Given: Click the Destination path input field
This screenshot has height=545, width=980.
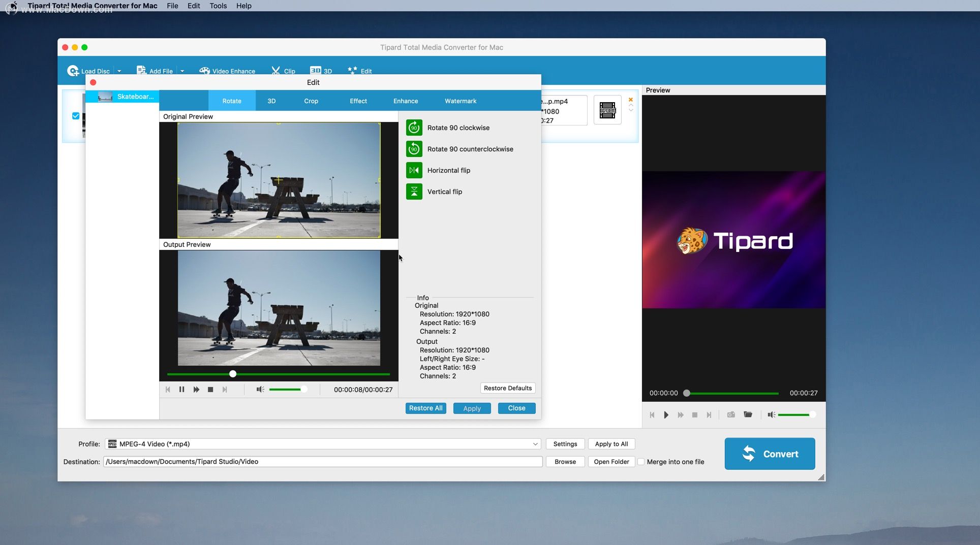Looking at the screenshot, I should pos(323,462).
